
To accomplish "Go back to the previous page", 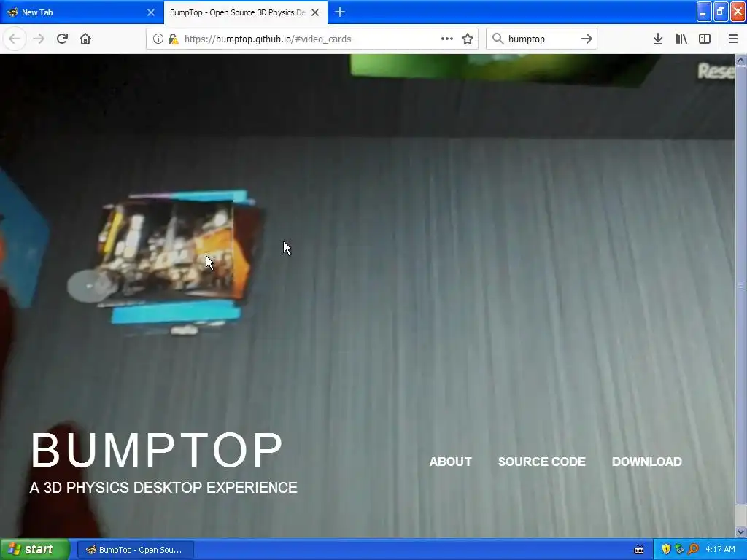I will click(x=15, y=39).
